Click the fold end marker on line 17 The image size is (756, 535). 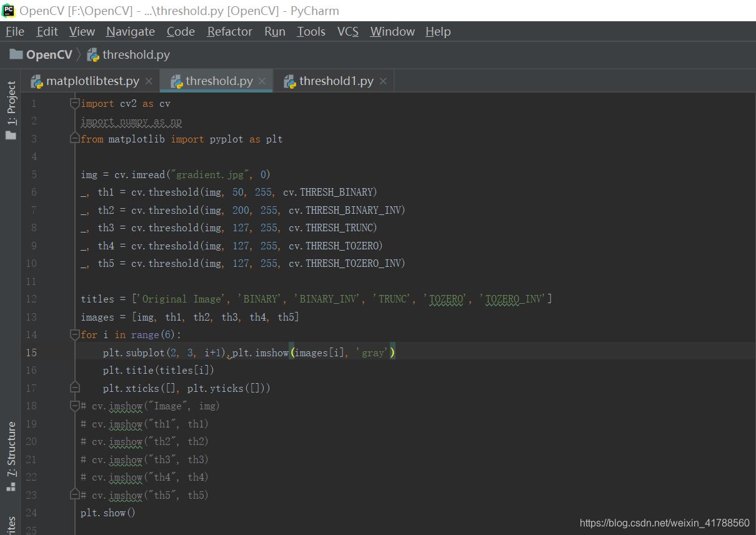pyautogui.click(x=75, y=388)
